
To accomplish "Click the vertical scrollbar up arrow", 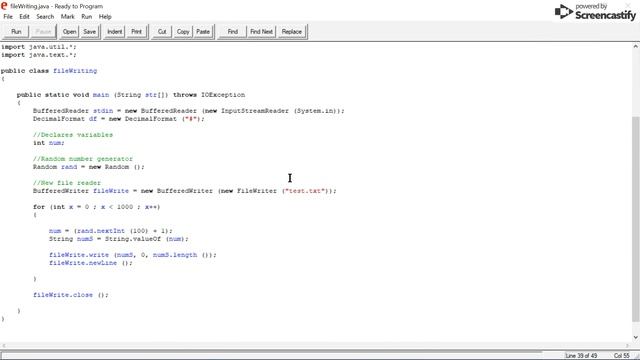I will point(636,47).
